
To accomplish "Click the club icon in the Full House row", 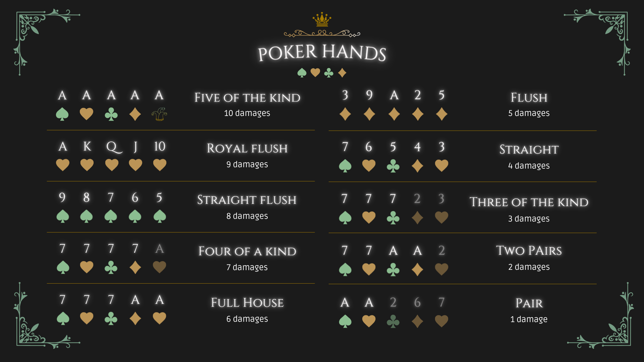I will (111, 318).
